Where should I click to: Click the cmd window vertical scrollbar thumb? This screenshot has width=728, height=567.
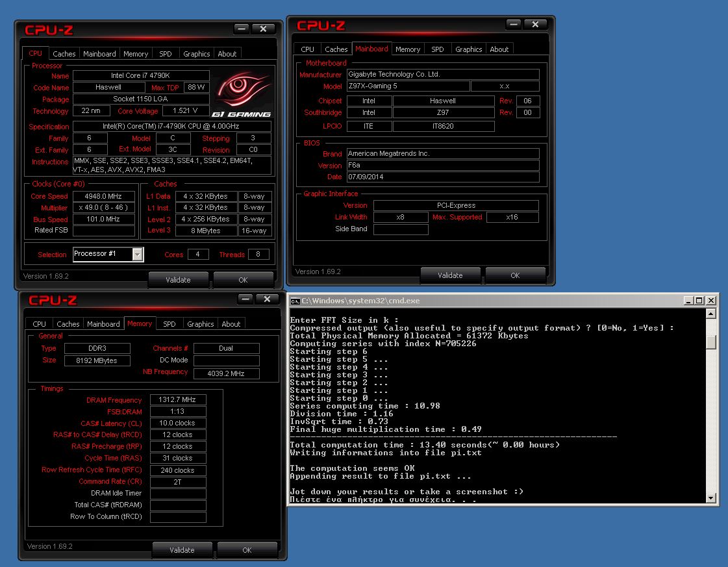pyautogui.click(x=710, y=342)
